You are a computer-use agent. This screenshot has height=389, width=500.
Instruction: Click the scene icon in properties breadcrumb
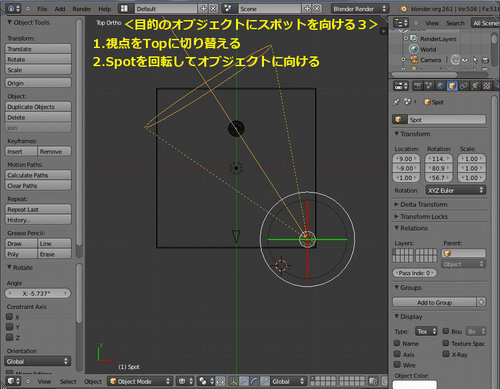[x=408, y=101]
